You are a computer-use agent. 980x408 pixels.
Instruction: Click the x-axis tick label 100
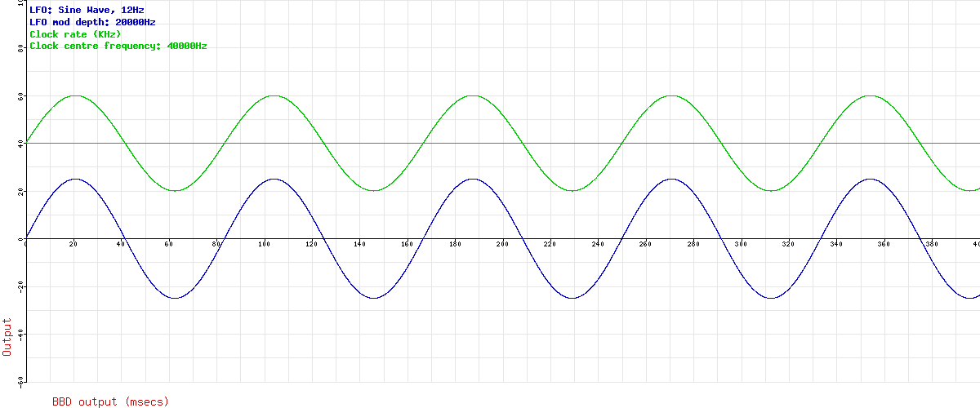click(264, 244)
